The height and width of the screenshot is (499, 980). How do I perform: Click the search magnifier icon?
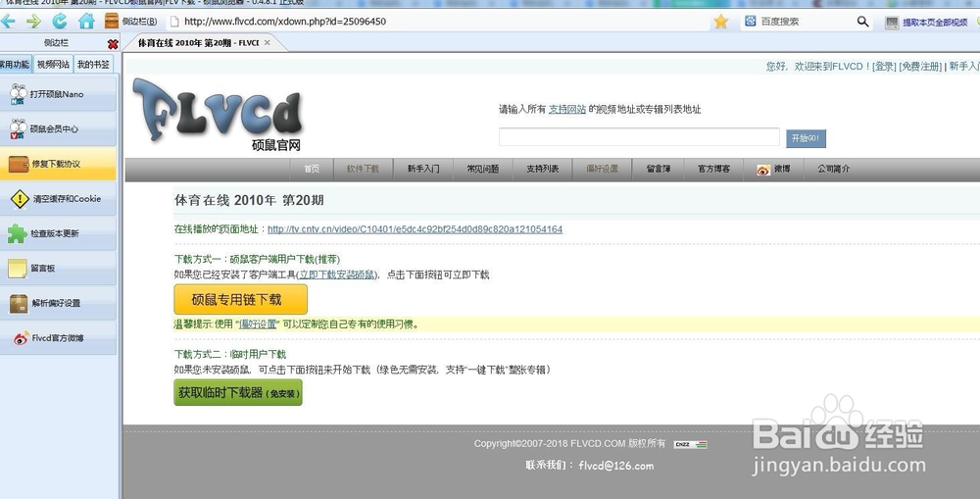862,22
